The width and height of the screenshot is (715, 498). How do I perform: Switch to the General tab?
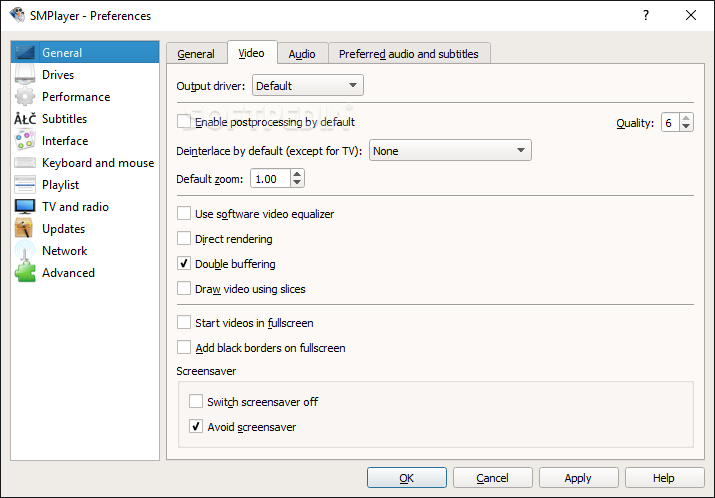(x=196, y=54)
